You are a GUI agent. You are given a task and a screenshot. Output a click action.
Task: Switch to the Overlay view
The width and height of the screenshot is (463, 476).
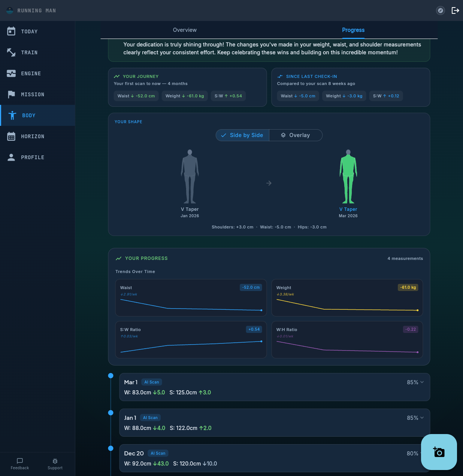296,135
